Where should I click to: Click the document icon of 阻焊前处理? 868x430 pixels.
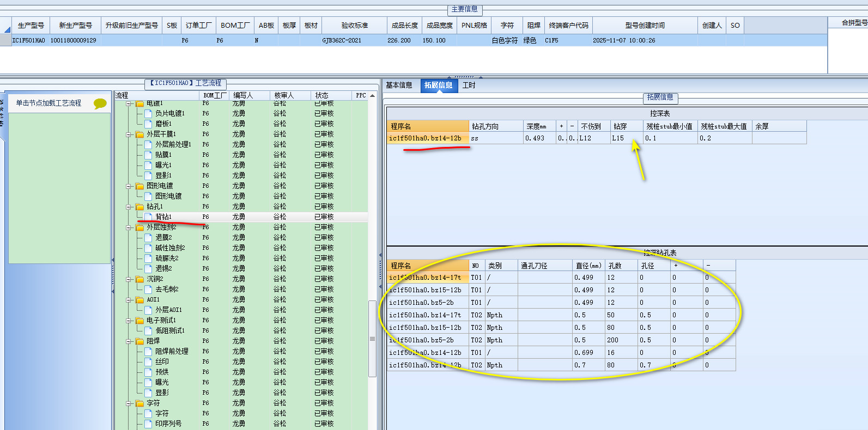point(148,351)
